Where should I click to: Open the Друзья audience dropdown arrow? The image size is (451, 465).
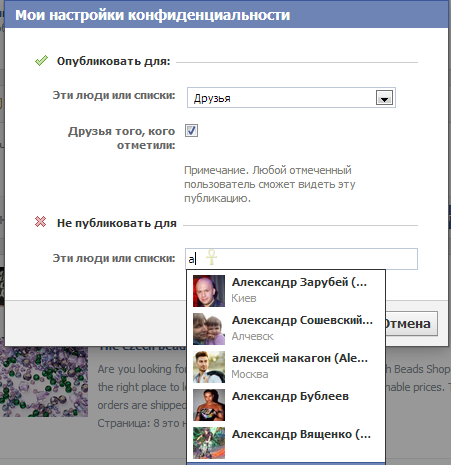coord(384,98)
